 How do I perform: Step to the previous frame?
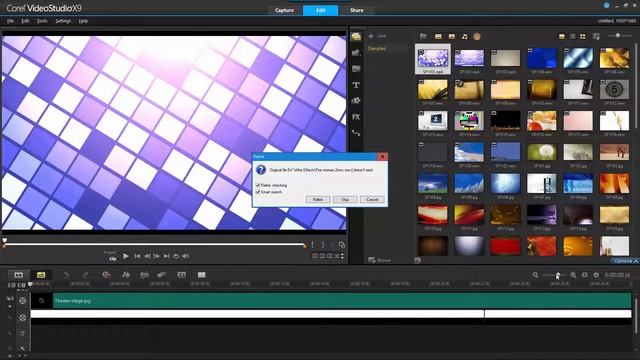147,256
